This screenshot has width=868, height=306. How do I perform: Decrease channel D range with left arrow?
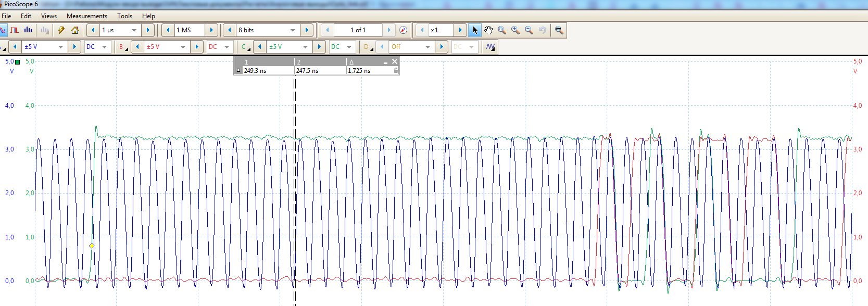tap(382, 47)
